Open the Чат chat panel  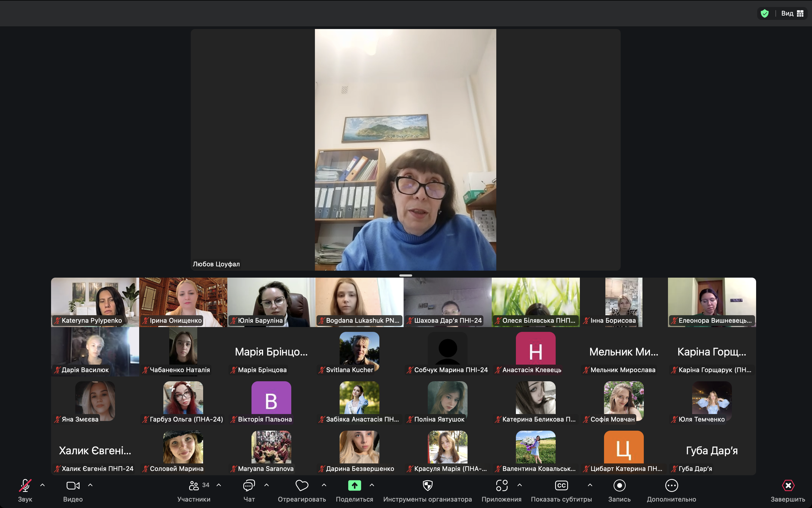tap(249, 485)
